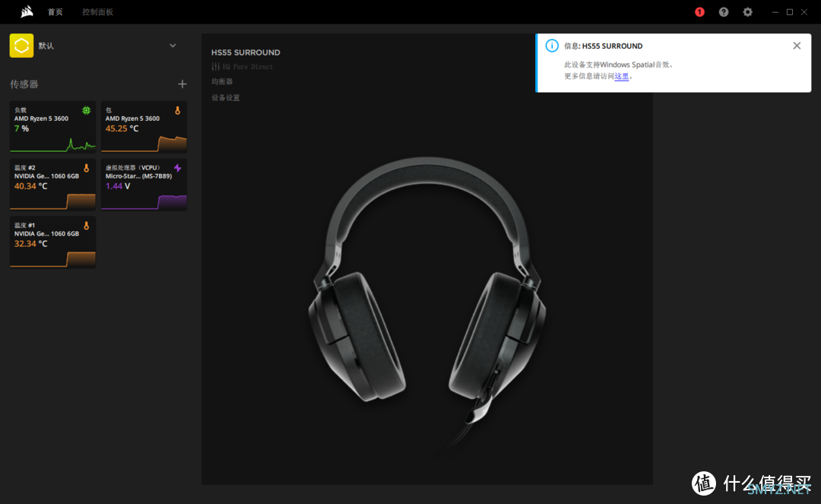This screenshot has width=821, height=504.
Task: Add a new sensor with plus icon
Action: [182, 84]
